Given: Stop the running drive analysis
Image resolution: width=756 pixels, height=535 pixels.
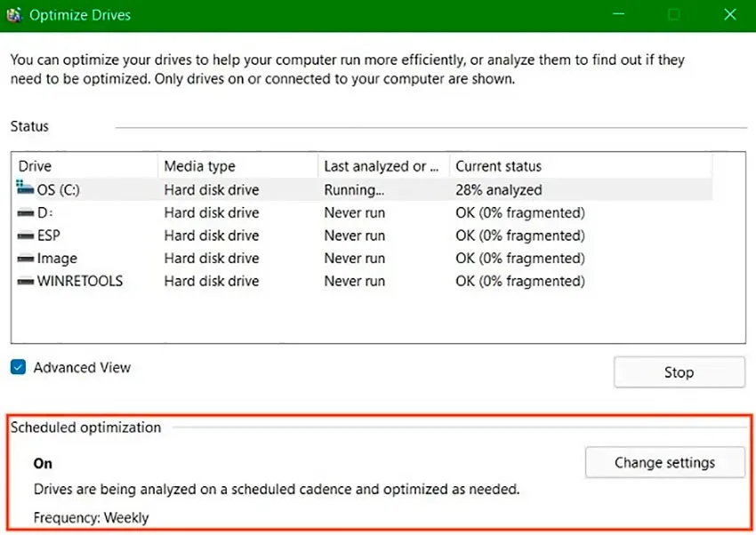Looking at the screenshot, I should tap(679, 371).
